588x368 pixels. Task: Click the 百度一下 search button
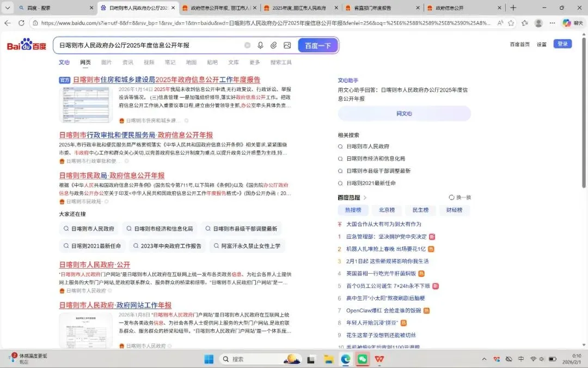[318, 45]
